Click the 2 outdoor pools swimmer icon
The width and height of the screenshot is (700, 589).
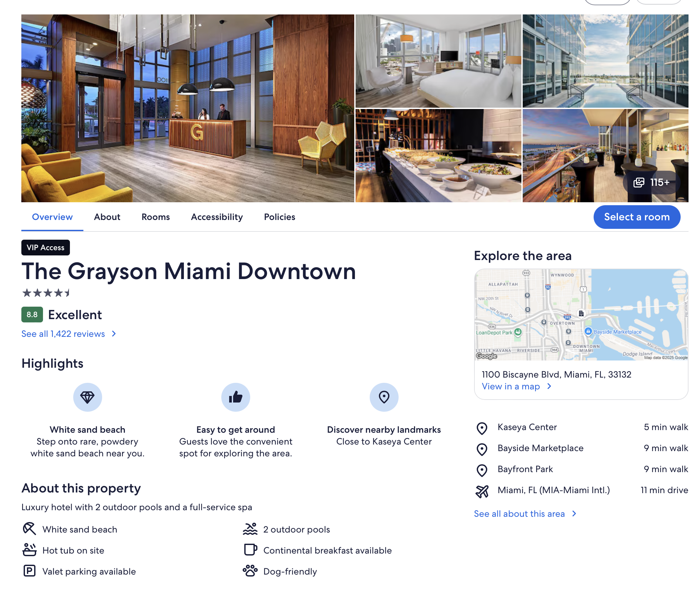[x=250, y=529]
